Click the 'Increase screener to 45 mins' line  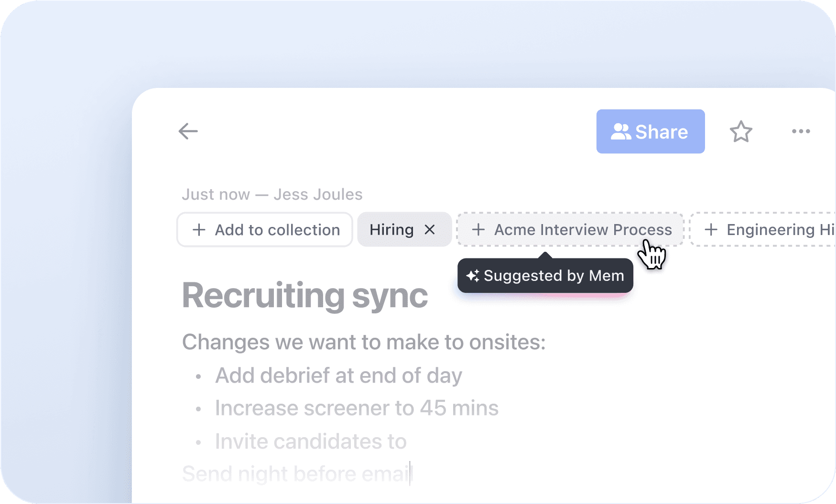tap(357, 408)
